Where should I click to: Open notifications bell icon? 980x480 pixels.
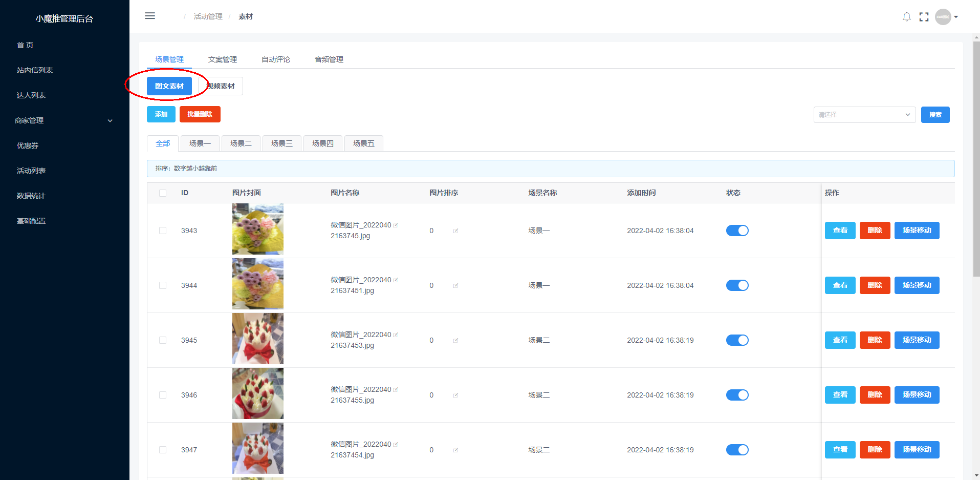906,17
